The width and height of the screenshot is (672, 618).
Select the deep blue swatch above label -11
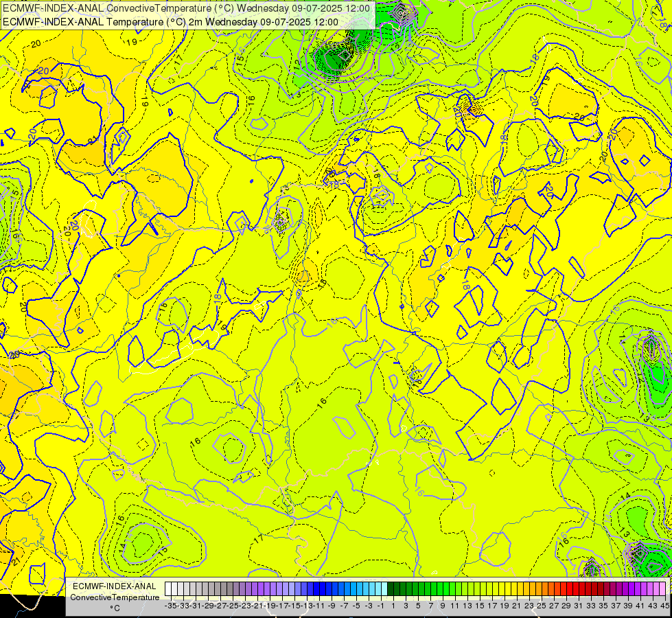pos(316,588)
